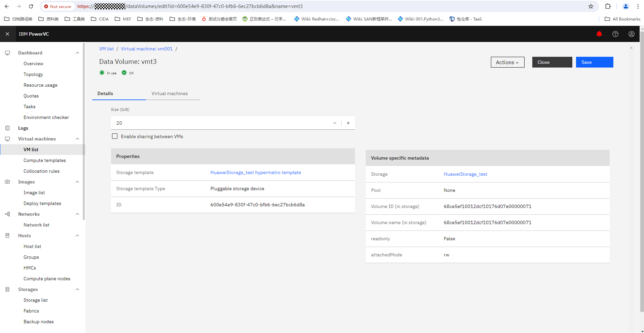Click the Images camera icon
Viewport: 644px width, 333px height.
pyautogui.click(x=7, y=182)
